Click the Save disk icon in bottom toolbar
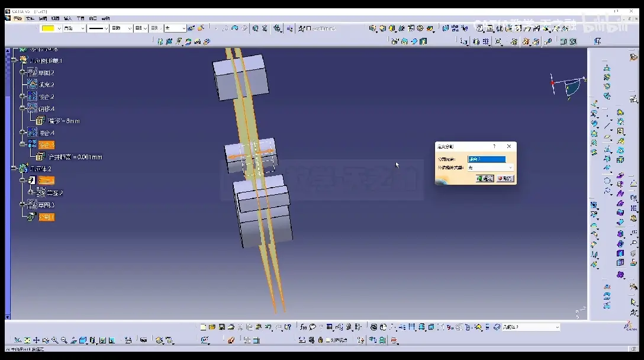Screen dimensions: 644x360 [222, 327]
